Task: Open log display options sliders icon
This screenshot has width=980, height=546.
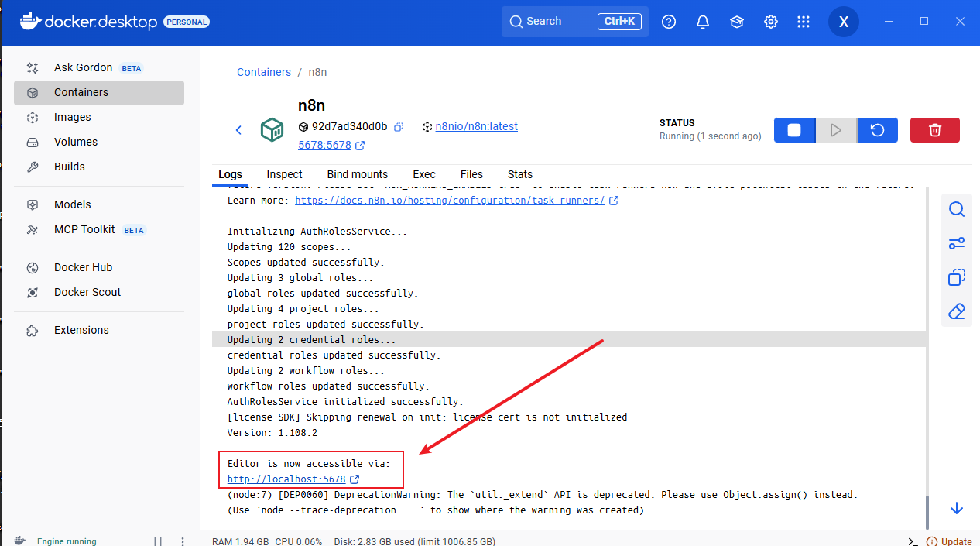Action: [x=957, y=243]
